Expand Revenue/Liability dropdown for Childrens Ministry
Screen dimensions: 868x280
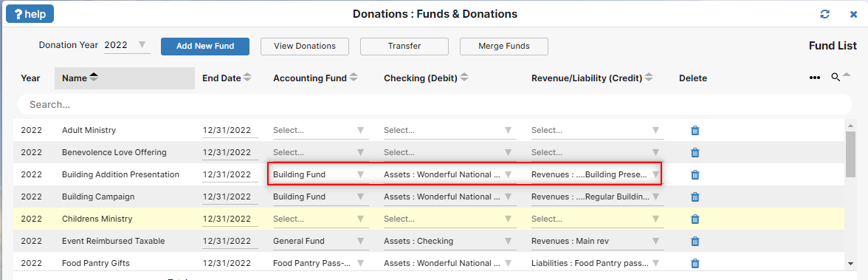[x=596, y=219]
